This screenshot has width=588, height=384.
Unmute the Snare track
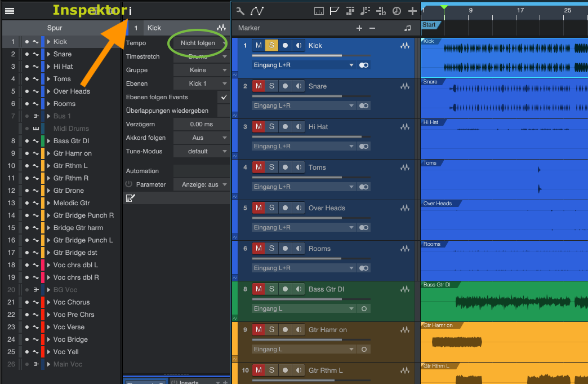[259, 86]
